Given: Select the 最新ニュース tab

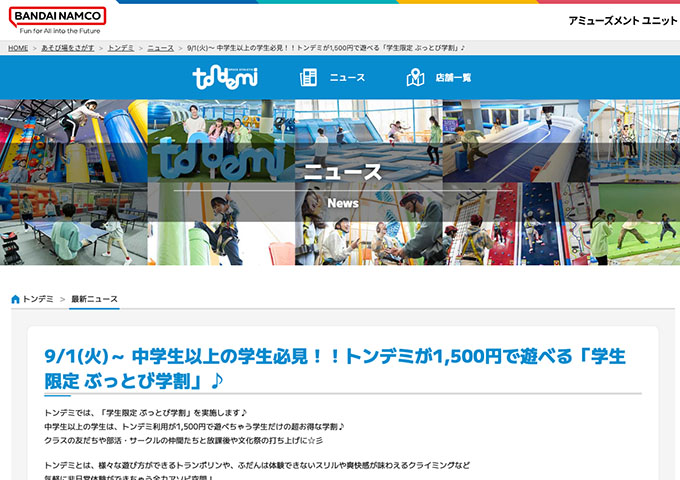Looking at the screenshot, I should (x=95, y=299).
